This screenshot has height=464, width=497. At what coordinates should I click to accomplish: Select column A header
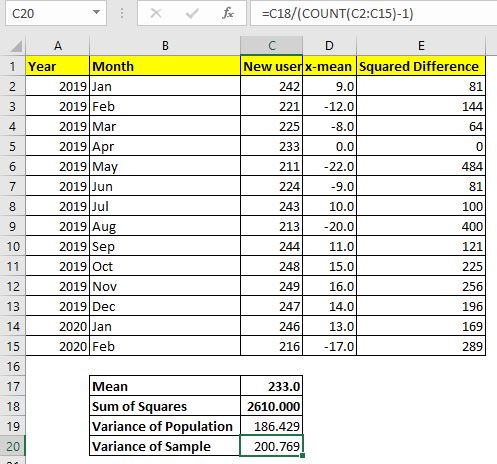(58, 46)
